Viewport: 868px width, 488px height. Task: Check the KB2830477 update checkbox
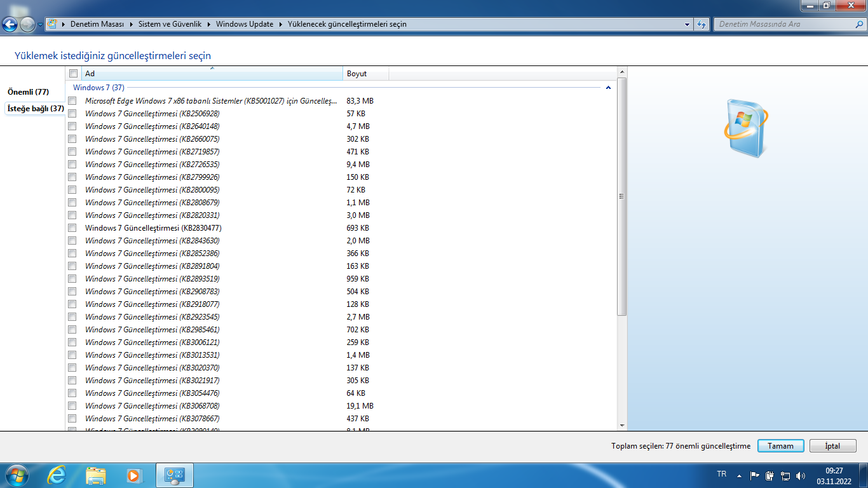[x=72, y=228]
